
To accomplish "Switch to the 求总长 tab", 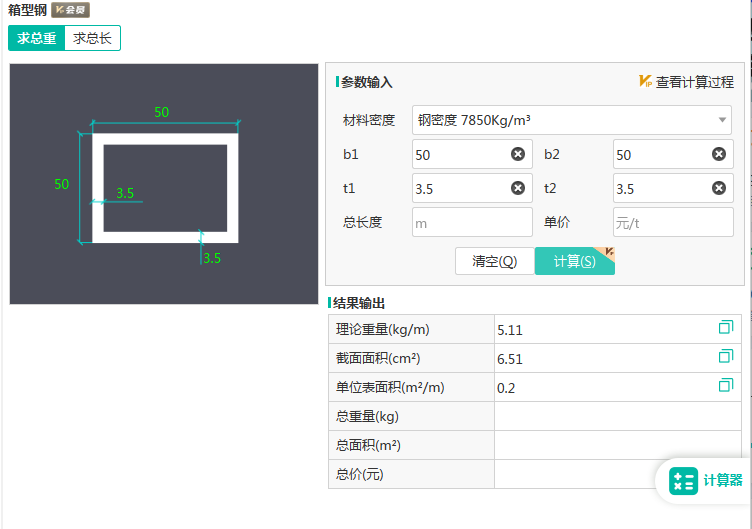I will coord(92,38).
